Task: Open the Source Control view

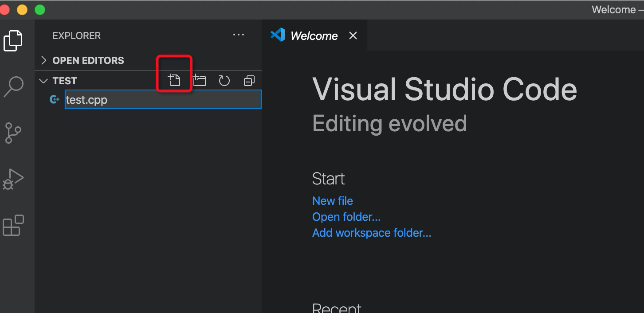Action: 13,133
